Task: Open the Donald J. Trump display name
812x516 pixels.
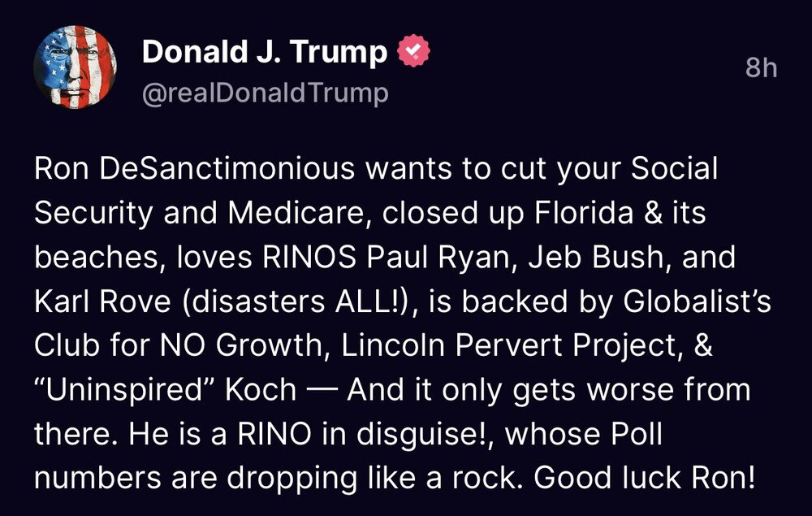Action: click(265, 53)
